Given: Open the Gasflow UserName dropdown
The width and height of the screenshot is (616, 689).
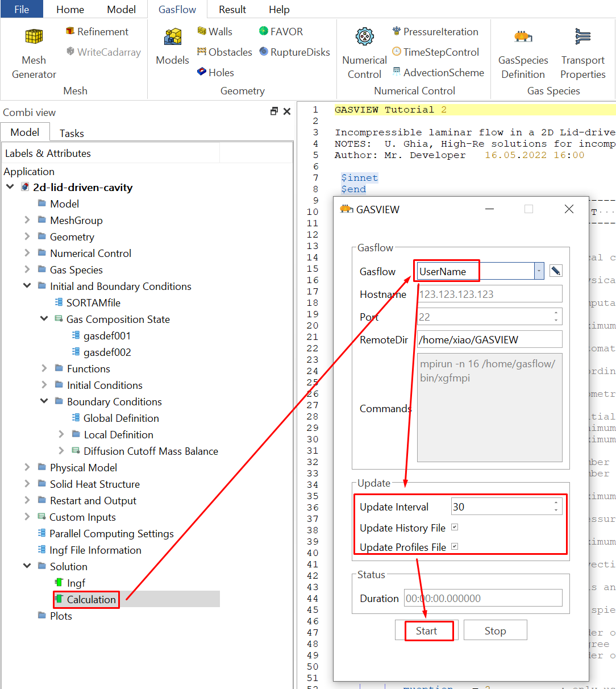Looking at the screenshot, I should [x=539, y=271].
